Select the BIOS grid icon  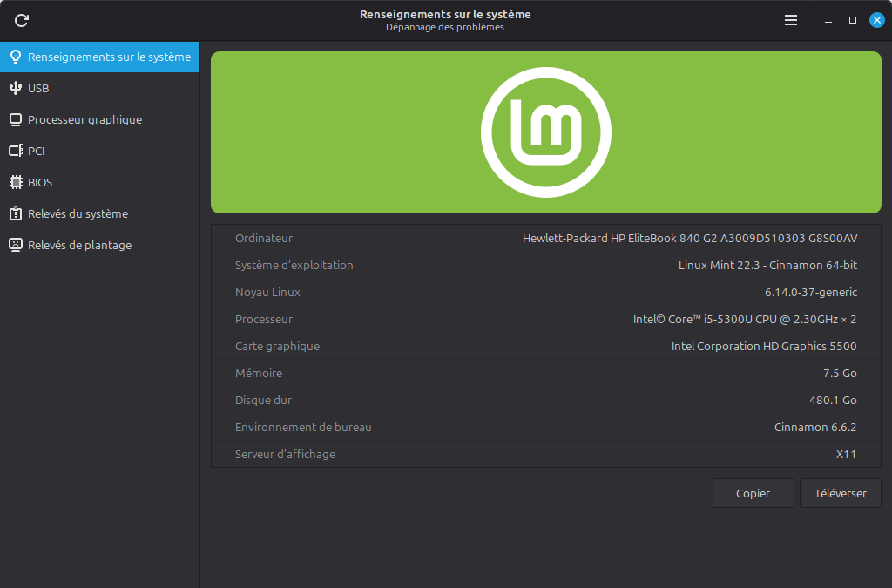click(x=15, y=182)
